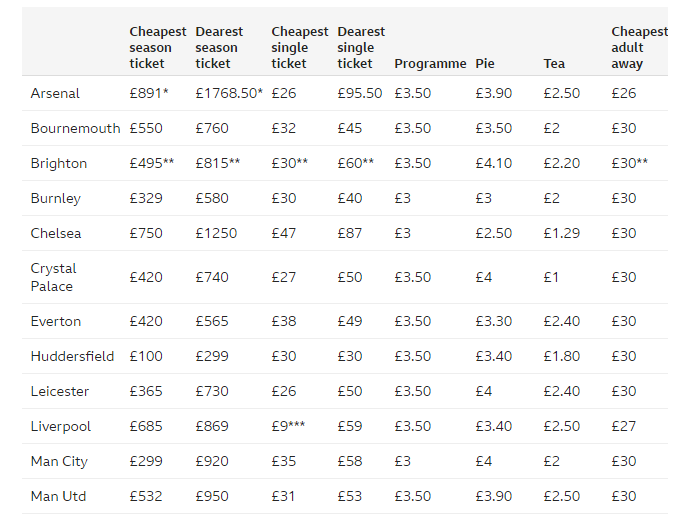Click the Dearest season ticket column header
Viewport: 684px width, 516px height.
pos(219,47)
